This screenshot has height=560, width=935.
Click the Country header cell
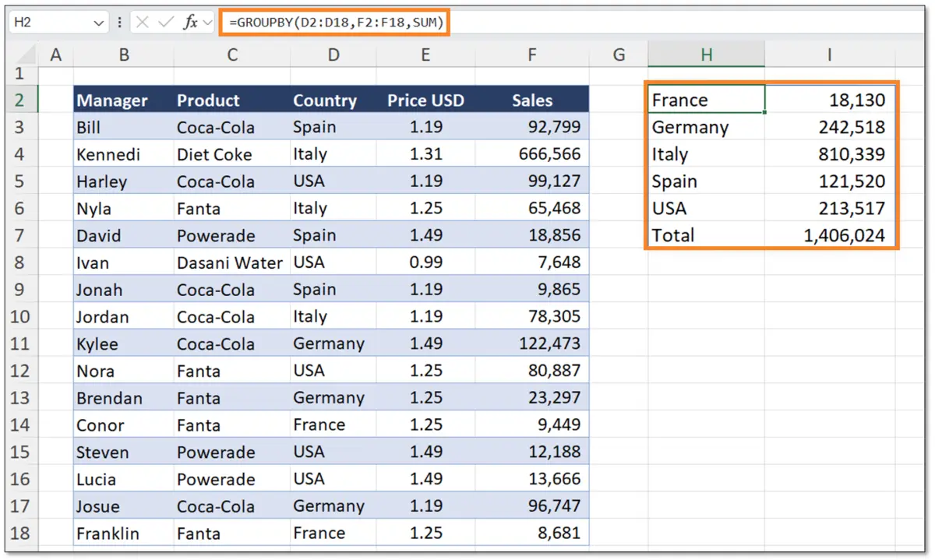[x=333, y=100]
